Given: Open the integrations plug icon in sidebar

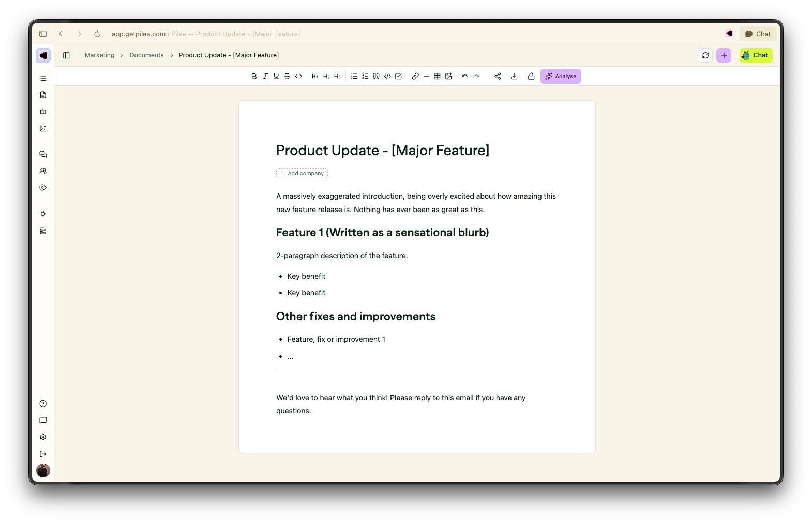Looking at the screenshot, I should point(43,214).
